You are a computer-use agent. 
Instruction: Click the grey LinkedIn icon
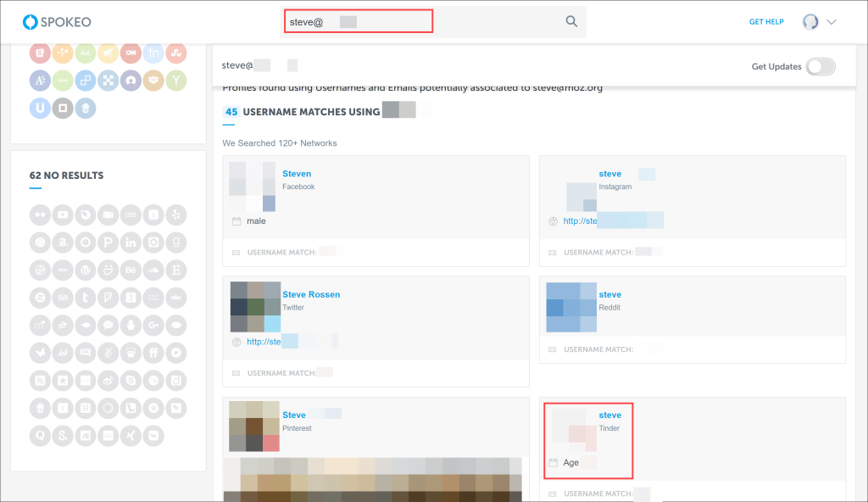point(131,243)
